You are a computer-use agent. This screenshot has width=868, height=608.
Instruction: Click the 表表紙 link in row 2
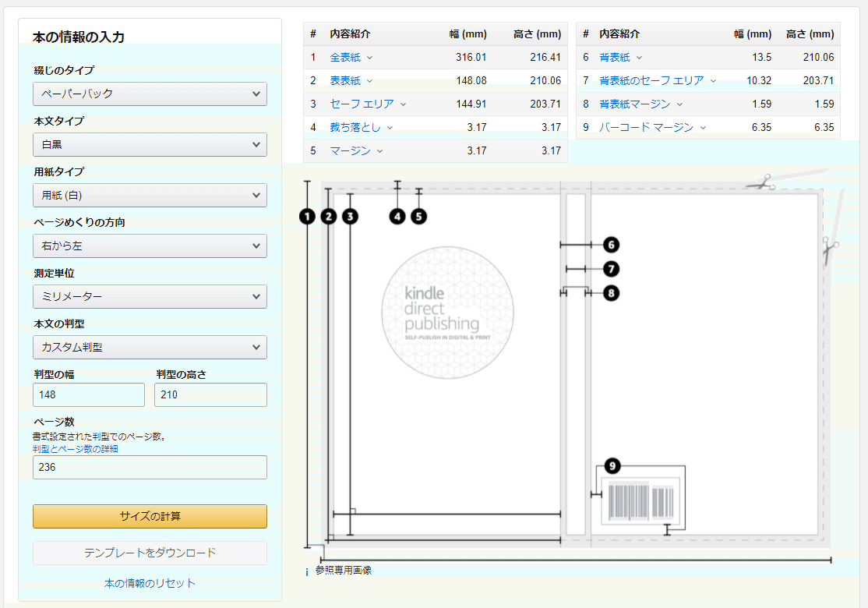click(x=345, y=81)
